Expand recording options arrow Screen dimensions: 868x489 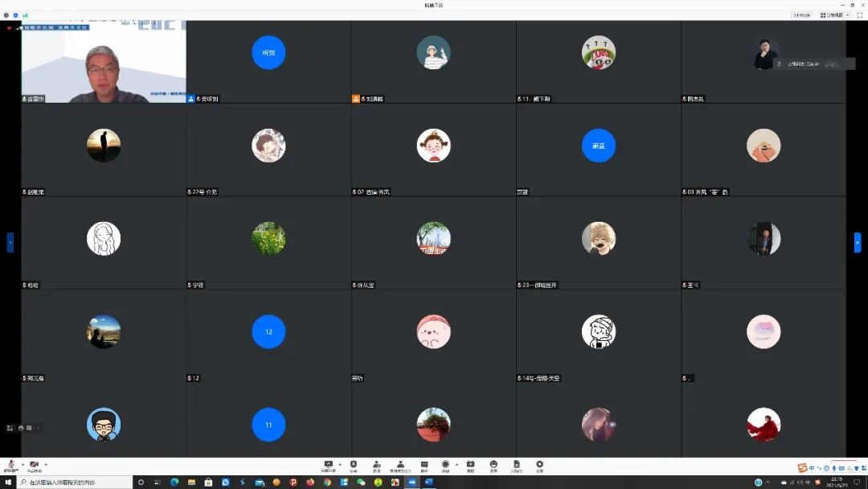[457, 464]
